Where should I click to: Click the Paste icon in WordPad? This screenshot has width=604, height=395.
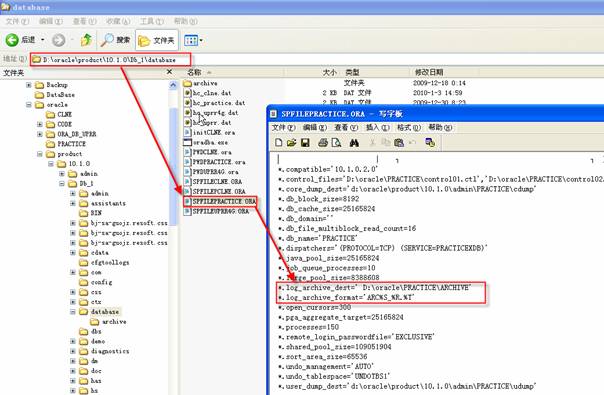point(399,143)
